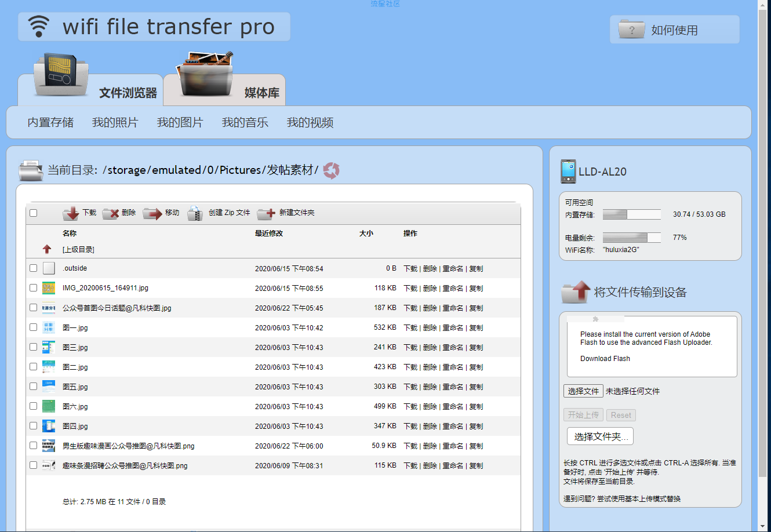Click the printer icon beside current directory
Image resolution: width=771 pixels, height=532 pixels.
[31, 170]
